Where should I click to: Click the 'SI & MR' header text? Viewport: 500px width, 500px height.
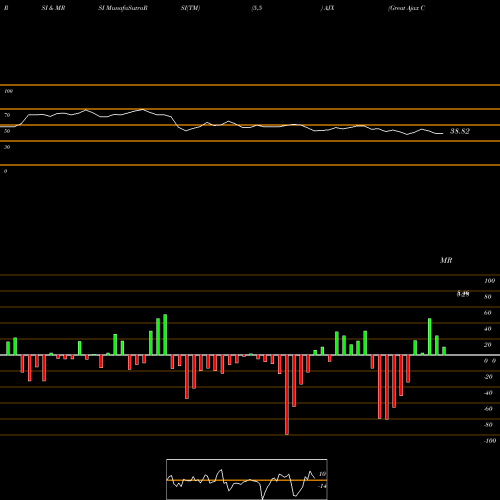point(53,8)
